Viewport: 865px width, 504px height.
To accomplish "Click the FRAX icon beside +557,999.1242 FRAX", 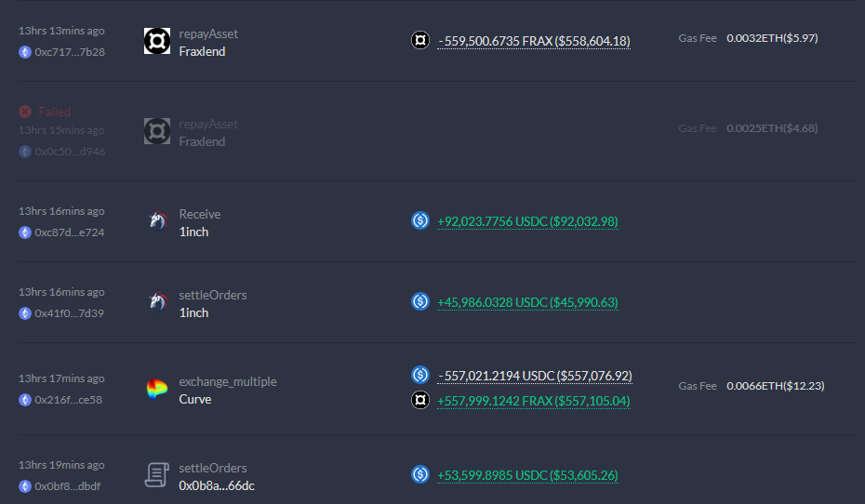I will coord(420,400).
